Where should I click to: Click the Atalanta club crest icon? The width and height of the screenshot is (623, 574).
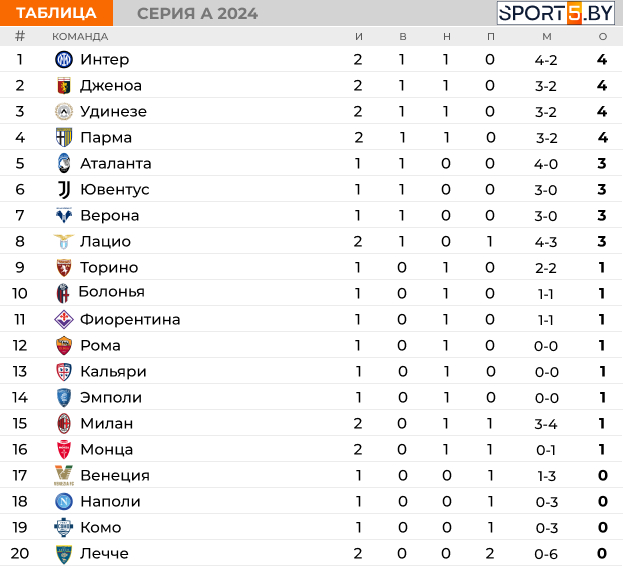tap(64, 163)
